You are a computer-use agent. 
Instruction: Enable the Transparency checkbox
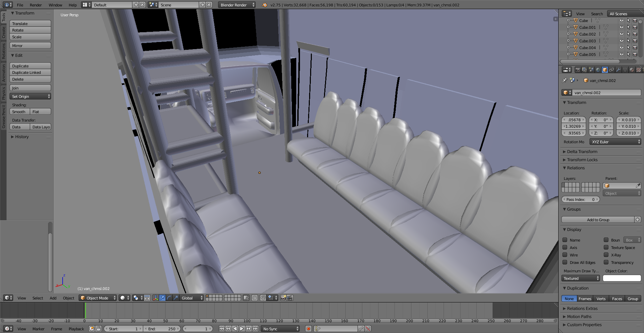coord(606,262)
